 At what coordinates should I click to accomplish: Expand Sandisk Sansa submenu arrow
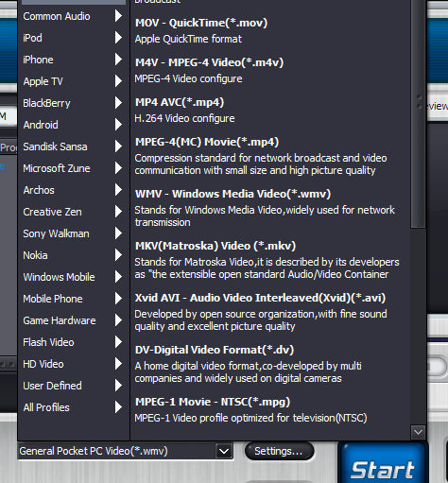pyautogui.click(x=118, y=147)
